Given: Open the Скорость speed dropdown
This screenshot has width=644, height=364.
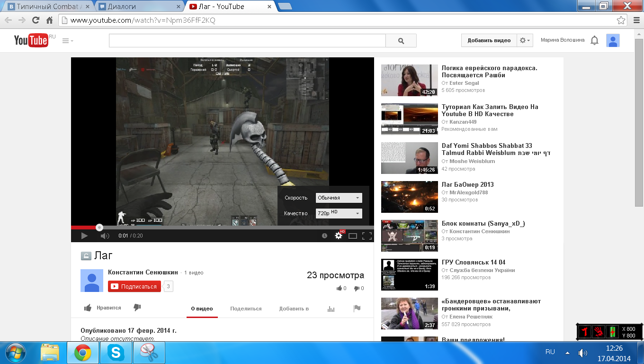Looking at the screenshot, I should (x=339, y=198).
